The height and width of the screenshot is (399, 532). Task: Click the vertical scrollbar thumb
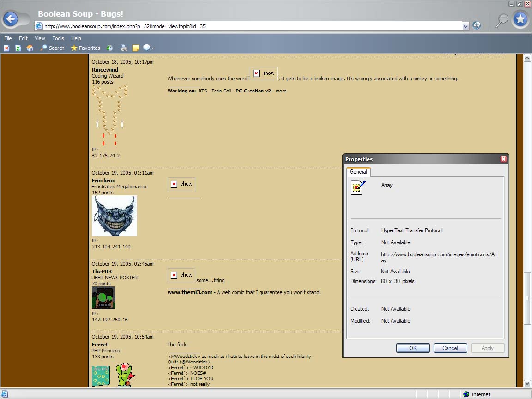[527, 299]
